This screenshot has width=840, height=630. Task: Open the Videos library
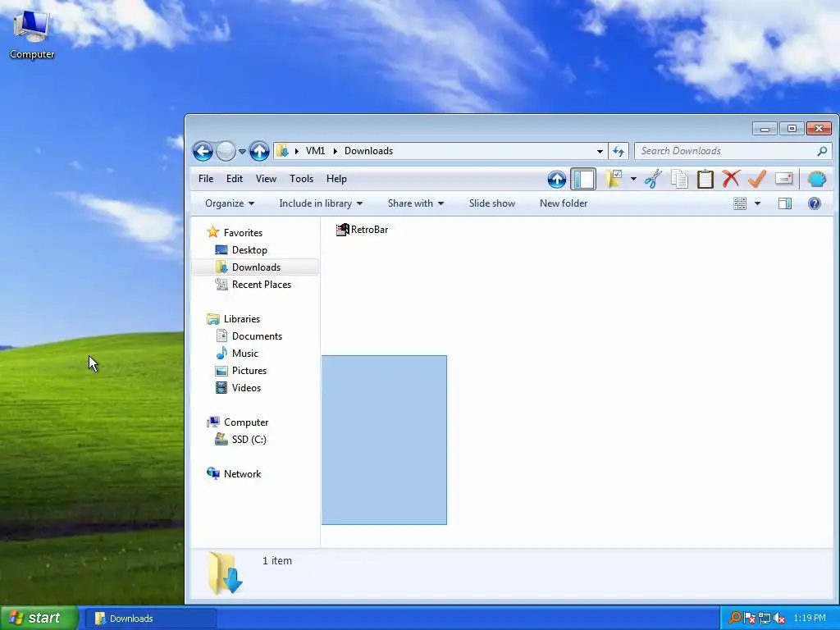tap(246, 388)
